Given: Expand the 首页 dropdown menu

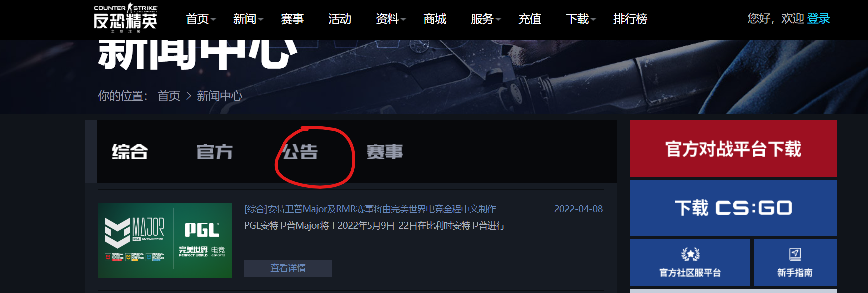Looking at the screenshot, I should coord(201,19).
